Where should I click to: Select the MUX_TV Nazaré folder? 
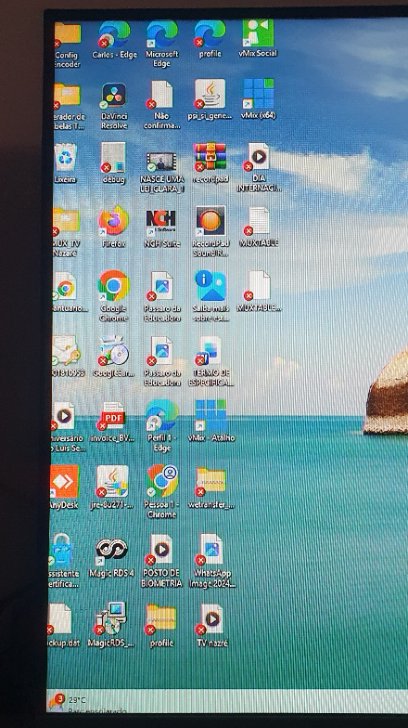click(x=65, y=232)
